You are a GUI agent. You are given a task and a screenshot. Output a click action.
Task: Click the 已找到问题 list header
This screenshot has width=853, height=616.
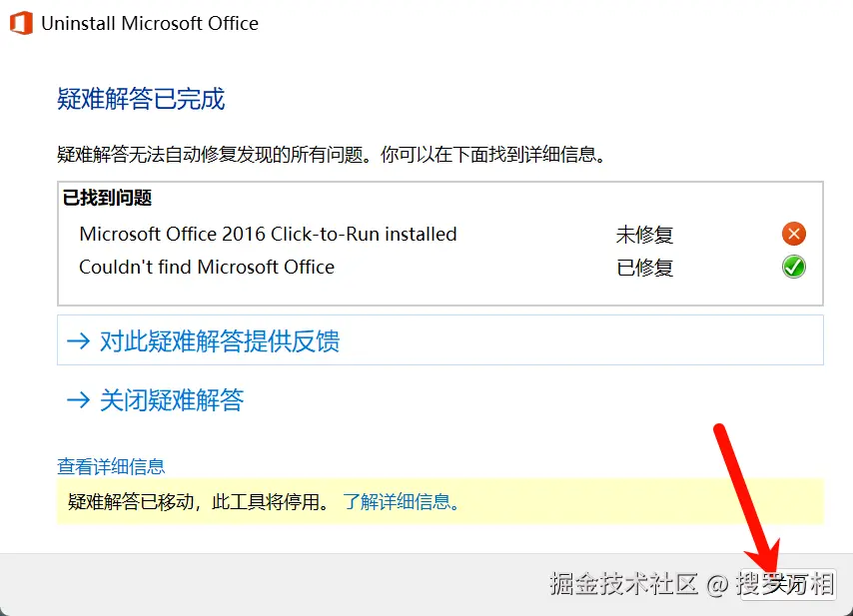coord(107,198)
